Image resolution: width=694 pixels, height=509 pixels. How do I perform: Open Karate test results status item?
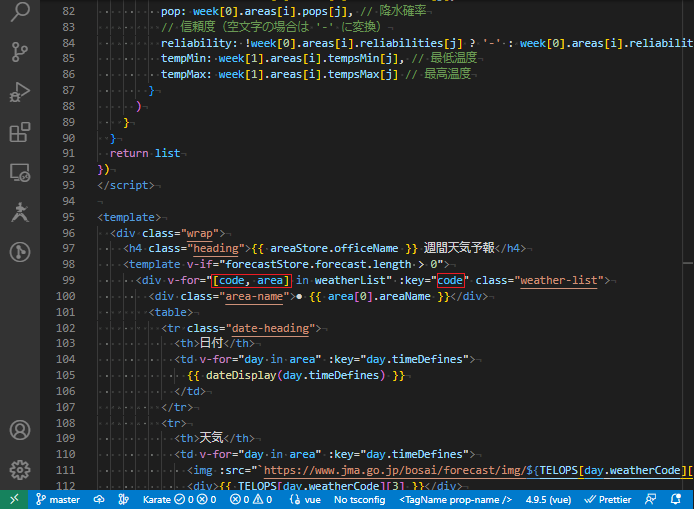coord(179,500)
